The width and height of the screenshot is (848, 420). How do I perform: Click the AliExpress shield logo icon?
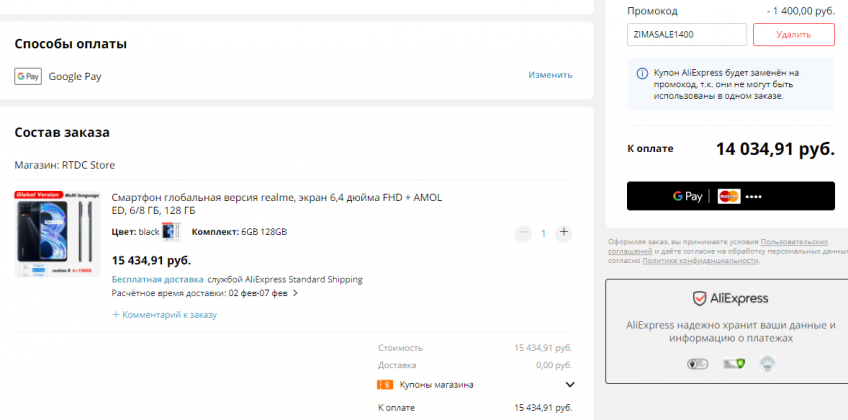click(701, 299)
